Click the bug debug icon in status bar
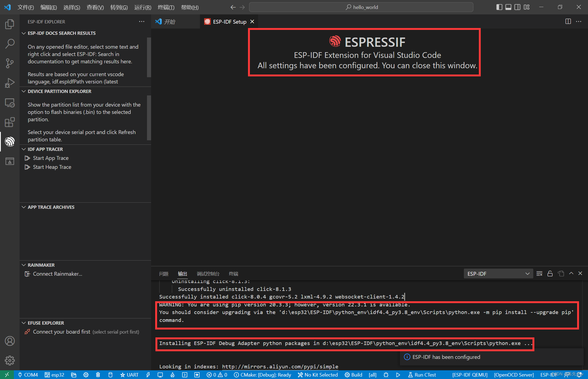The width and height of the screenshot is (588, 379). 386,375
